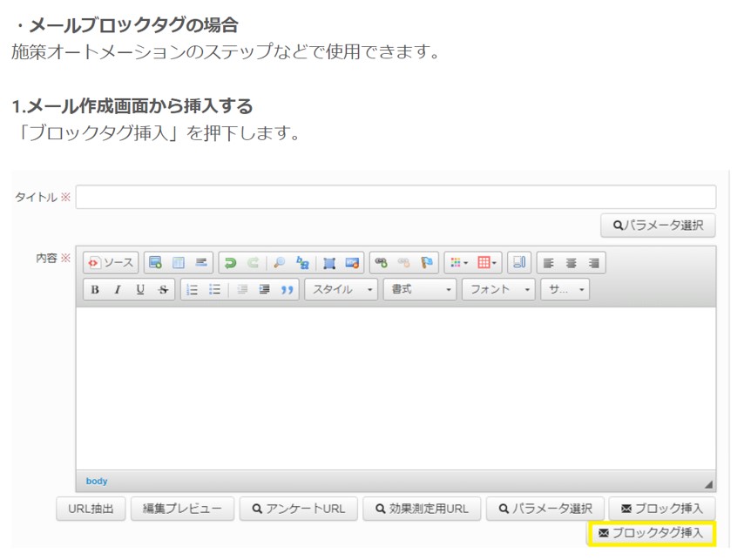The height and width of the screenshot is (560, 751).
Task: Click the insert link icon
Action: coord(381,263)
